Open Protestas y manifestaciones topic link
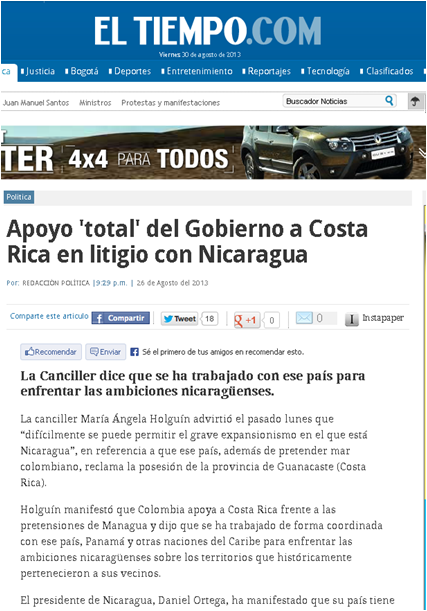The image size is (427, 611). [171, 103]
